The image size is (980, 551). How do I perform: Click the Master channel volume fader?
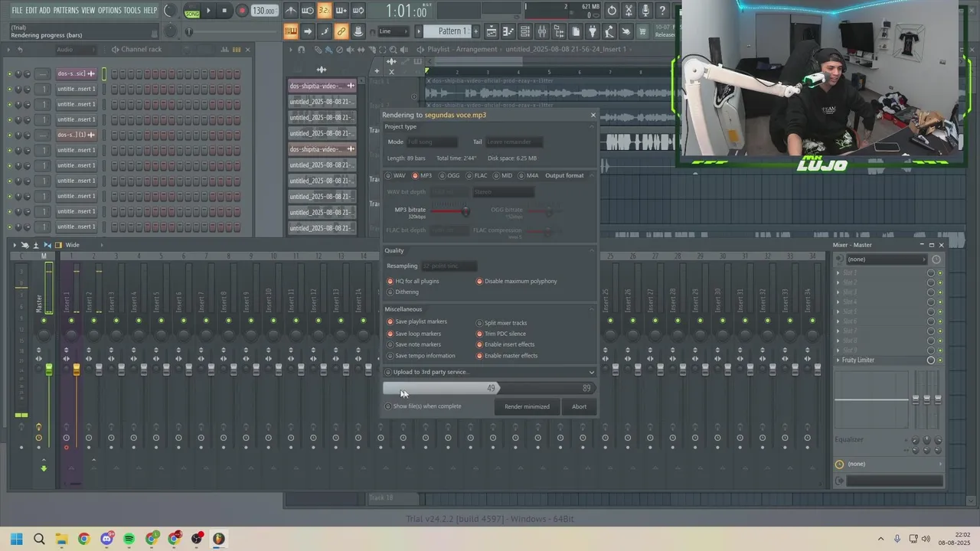pyautogui.click(x=49, y=370)
